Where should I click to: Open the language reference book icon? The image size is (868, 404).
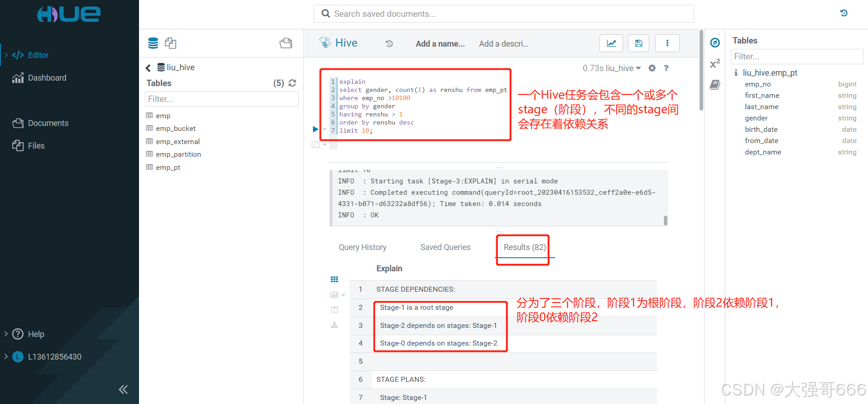[x=715, y=85]
